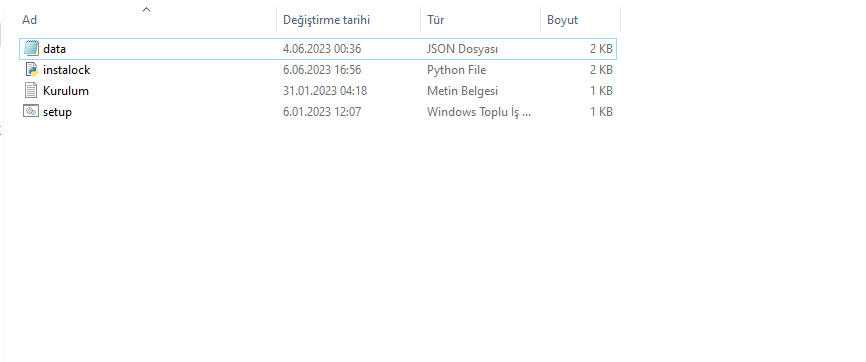The width and height of the screenshot is (866, 362).
Task: Click the setup file name
Action: (57, 112)
